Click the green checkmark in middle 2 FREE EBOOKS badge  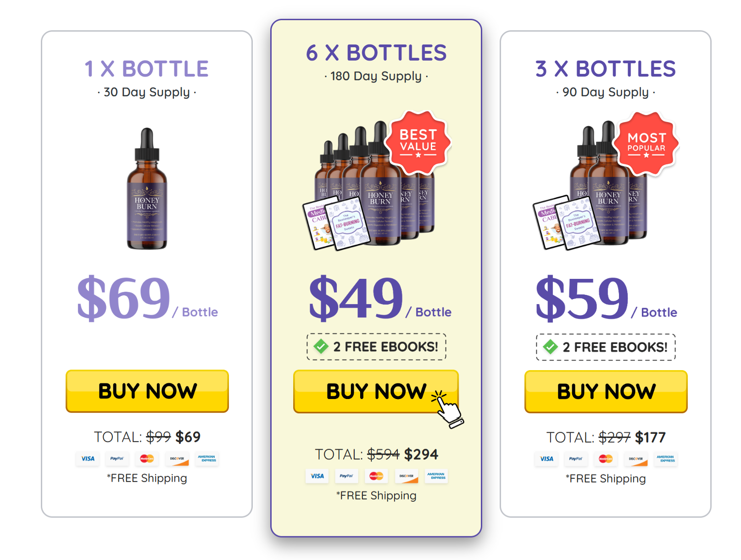(320, 347)
